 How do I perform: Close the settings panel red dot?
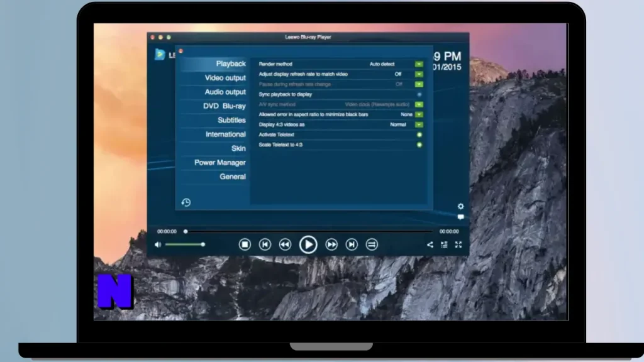coord(180,51)
